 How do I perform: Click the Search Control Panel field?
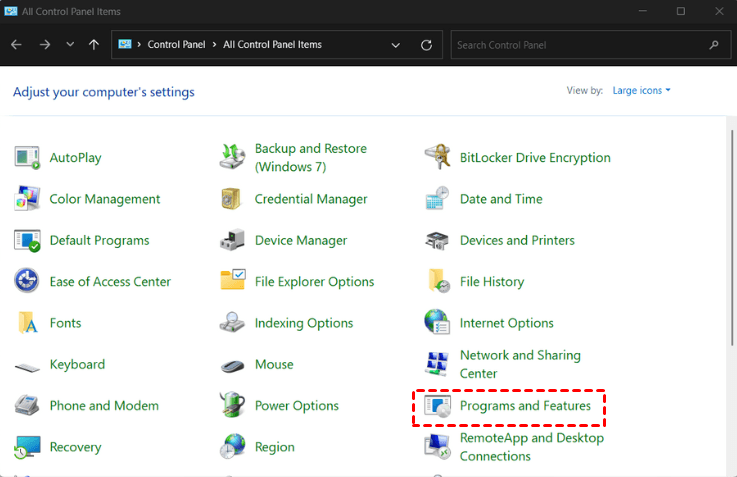[x=578, y=45]
